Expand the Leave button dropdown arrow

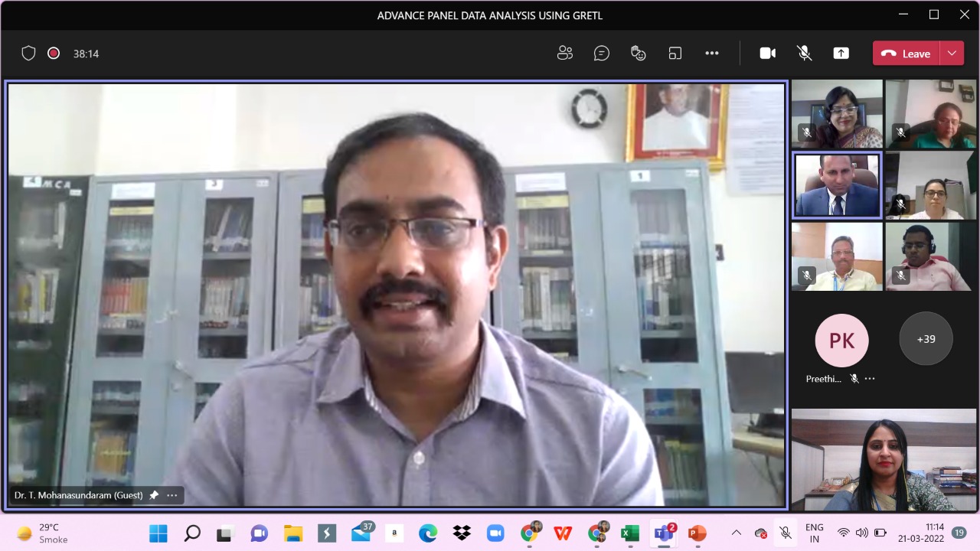952,53
